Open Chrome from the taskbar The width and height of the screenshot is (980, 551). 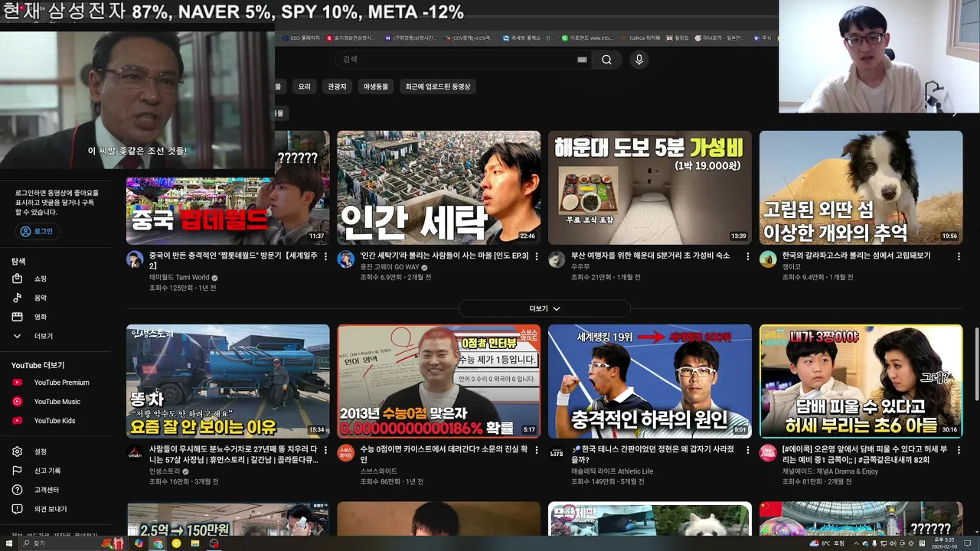point(158,543)
